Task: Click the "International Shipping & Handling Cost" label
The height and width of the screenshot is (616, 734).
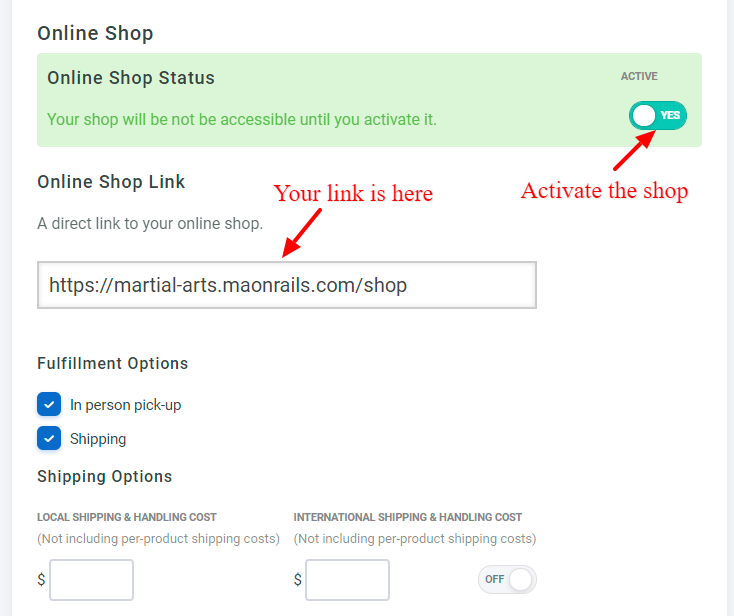Action: [408, 517]
